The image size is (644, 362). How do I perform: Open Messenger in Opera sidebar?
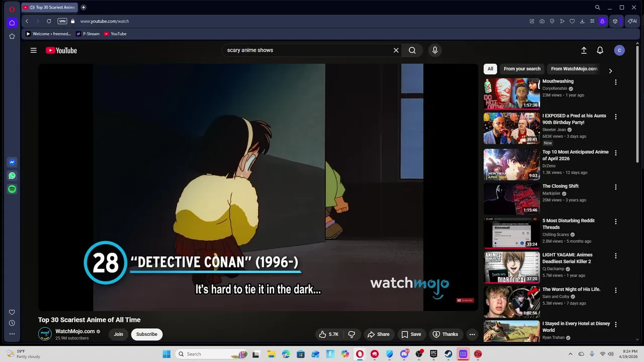click(x=12, y=162)
